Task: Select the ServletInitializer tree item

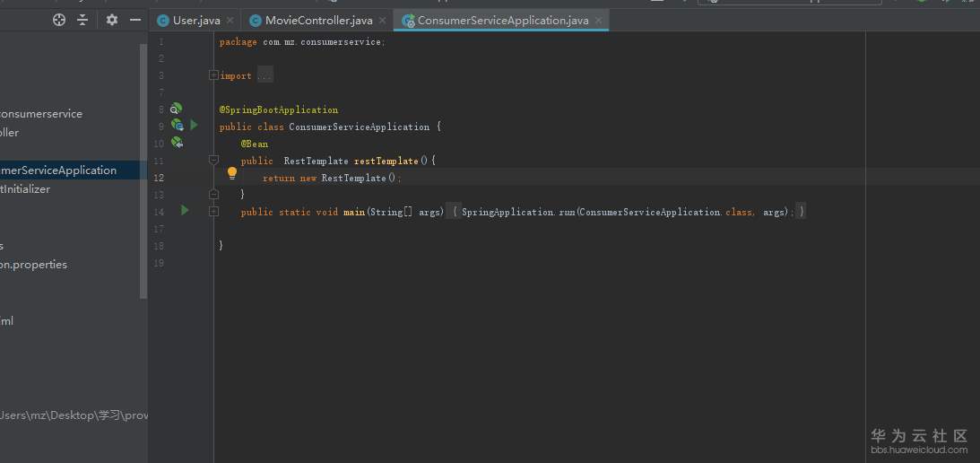Action: pyautogui.click(x=25, y=189)
